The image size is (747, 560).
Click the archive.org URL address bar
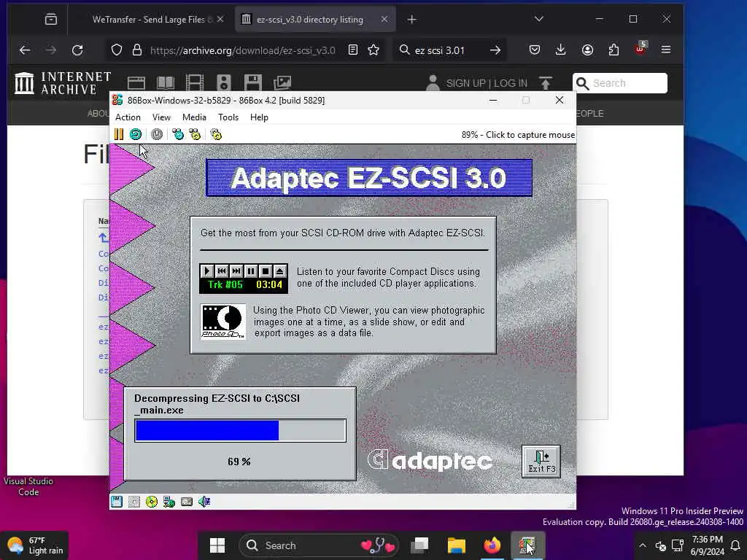tap(242, 50)
